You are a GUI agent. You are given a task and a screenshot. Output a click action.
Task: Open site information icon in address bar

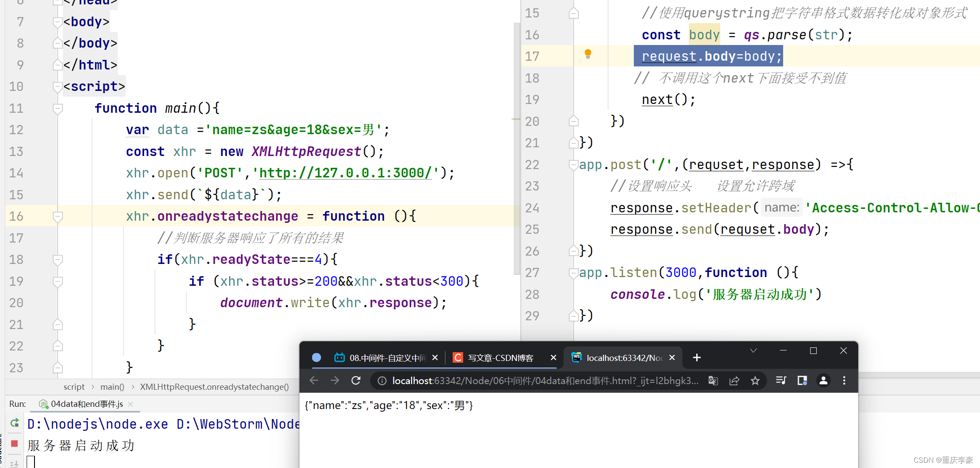382,381
